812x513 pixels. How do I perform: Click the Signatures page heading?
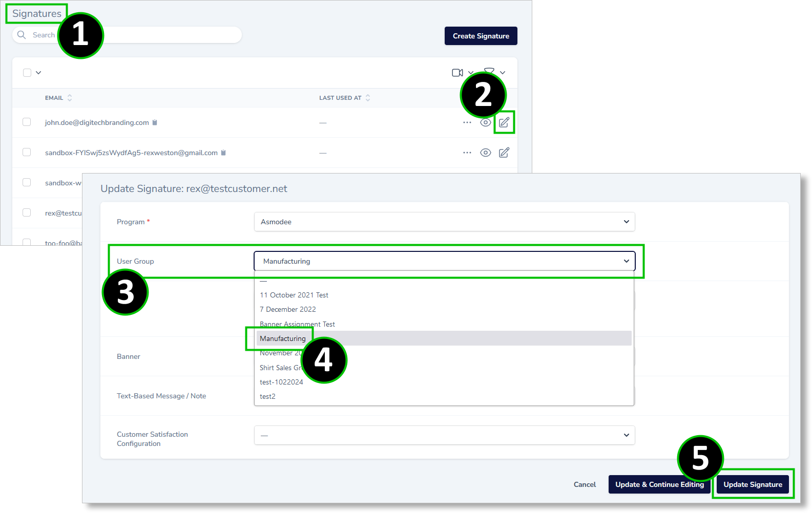[37, 13]
